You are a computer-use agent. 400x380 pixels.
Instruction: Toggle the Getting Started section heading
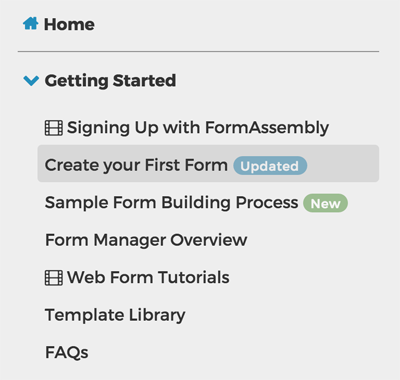tap(110, 81)
